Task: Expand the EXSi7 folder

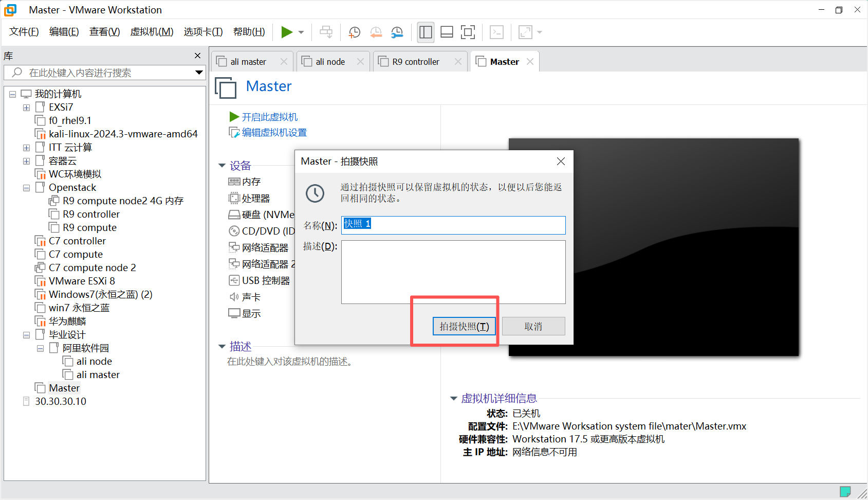Action: [26, 108]
